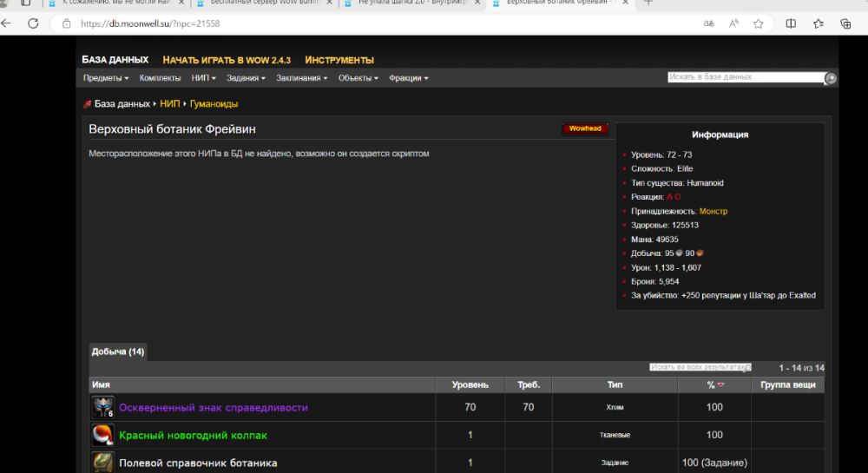This screenshot has width=868, height=473.
Task: Click the translate page icon in address bar
Action: 708,23
